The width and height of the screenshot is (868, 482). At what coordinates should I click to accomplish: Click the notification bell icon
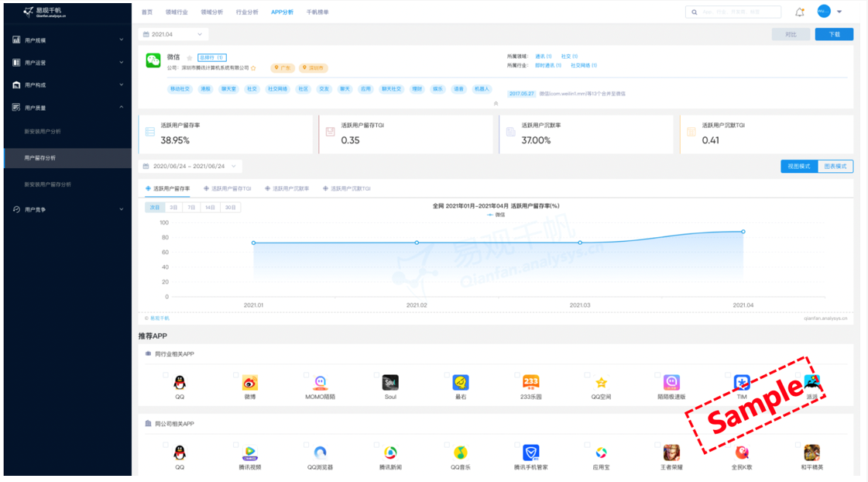[800, 12]
